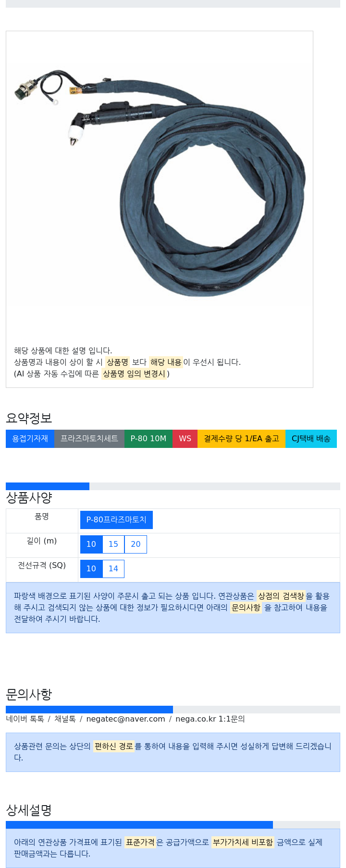Click the 상세설명 section progress bar
Screen dimensions: 346x868
173,825
